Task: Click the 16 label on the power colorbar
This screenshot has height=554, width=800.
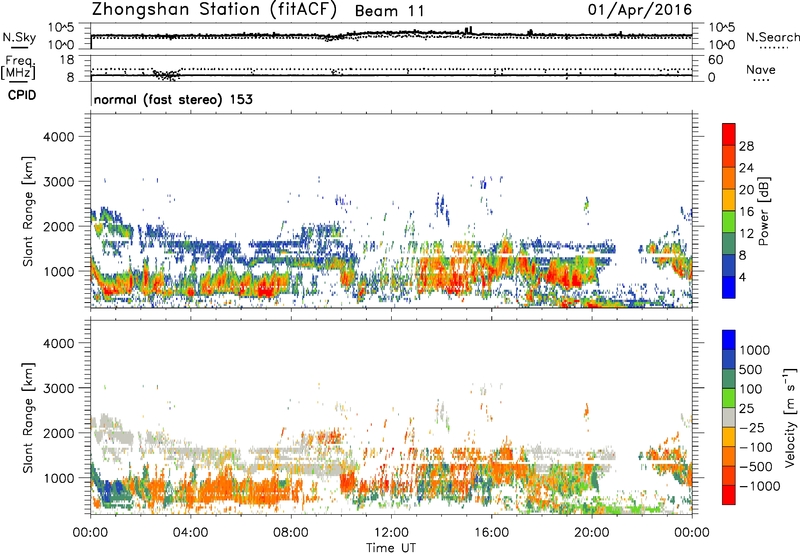Action: 746,212
